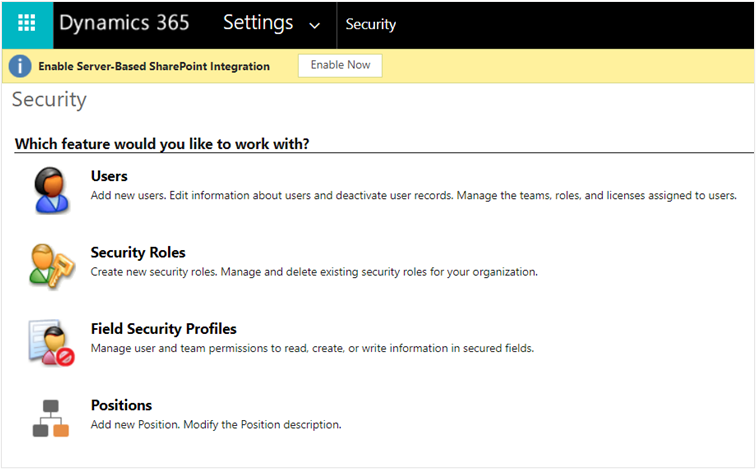Click the Enable Now button
756x469 pixels.
pos(340,65)
